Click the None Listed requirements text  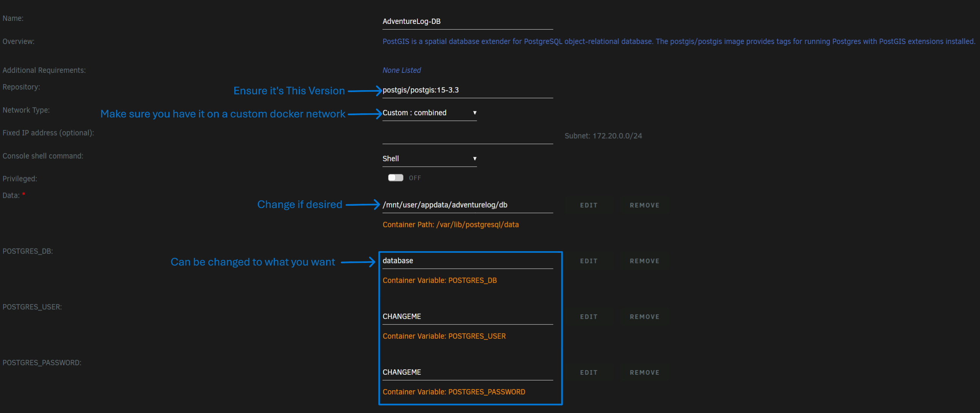click(x=401, y=70)
